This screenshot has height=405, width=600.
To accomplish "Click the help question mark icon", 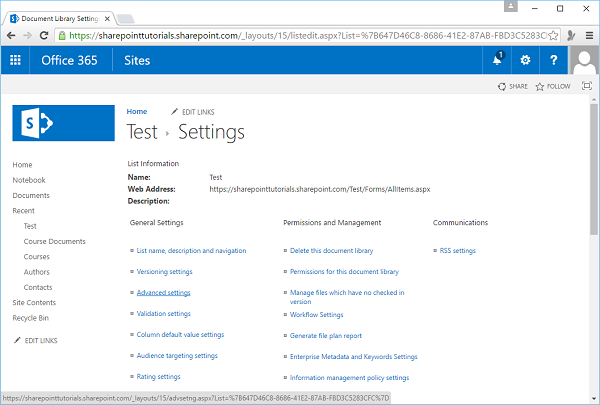I will [x=553, y=60].
